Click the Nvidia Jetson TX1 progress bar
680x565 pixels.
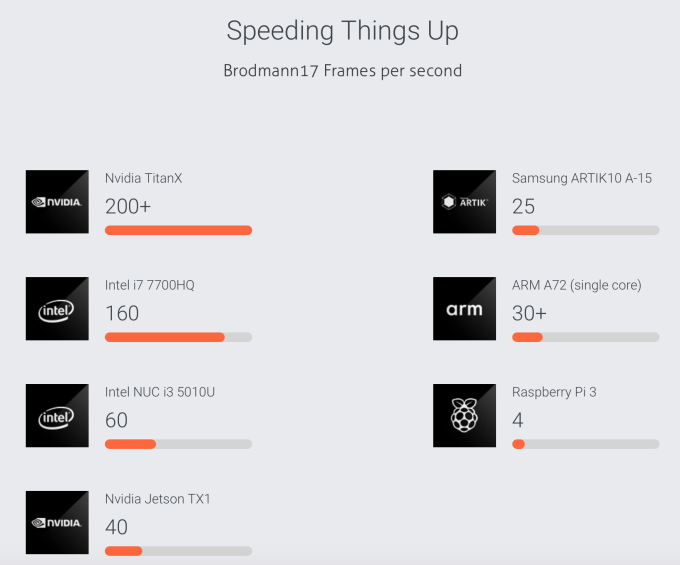[x=178, y=551]
